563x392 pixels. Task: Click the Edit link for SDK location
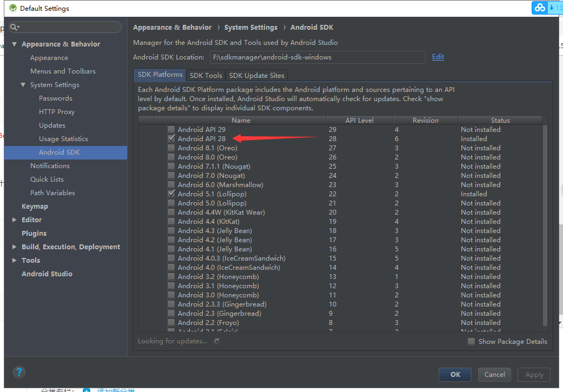click(x=438, y=57)
